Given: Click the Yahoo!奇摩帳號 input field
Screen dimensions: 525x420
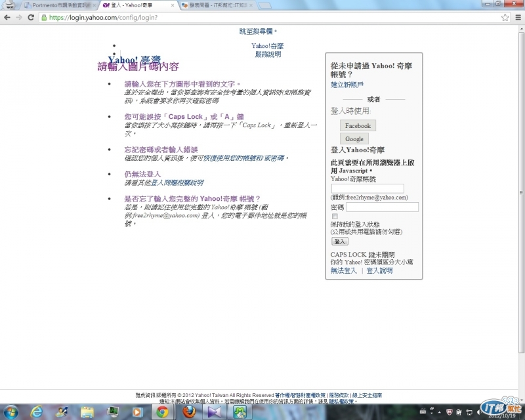Looking at the screenshot, I should 367,188.
